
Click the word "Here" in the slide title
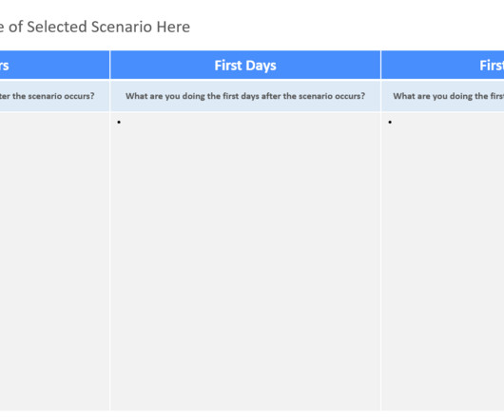(173, 27)
